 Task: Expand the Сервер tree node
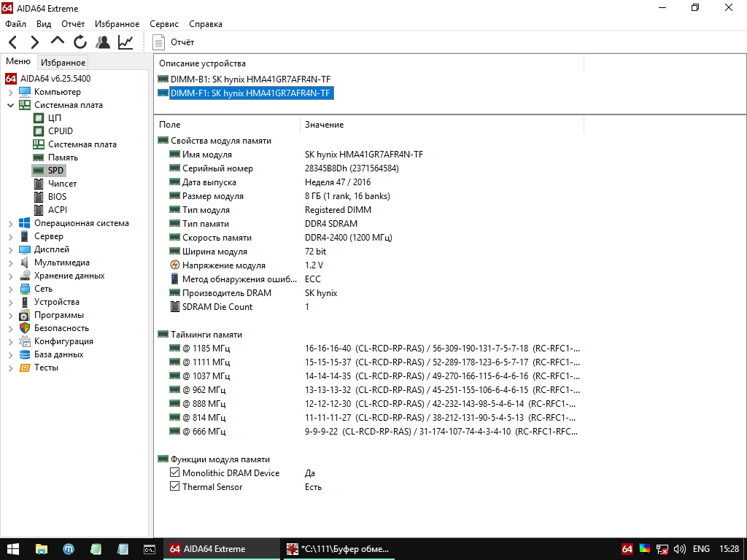point(10,236)
